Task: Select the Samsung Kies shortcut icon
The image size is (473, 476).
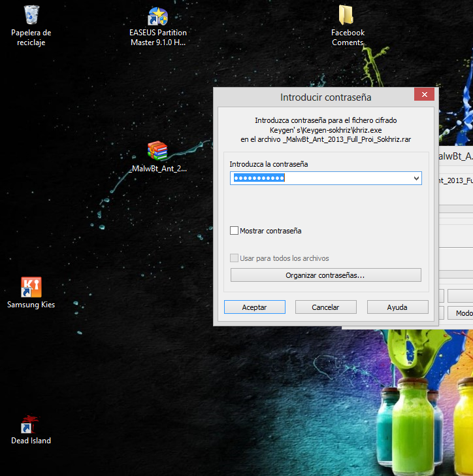Action: [31, 287]
